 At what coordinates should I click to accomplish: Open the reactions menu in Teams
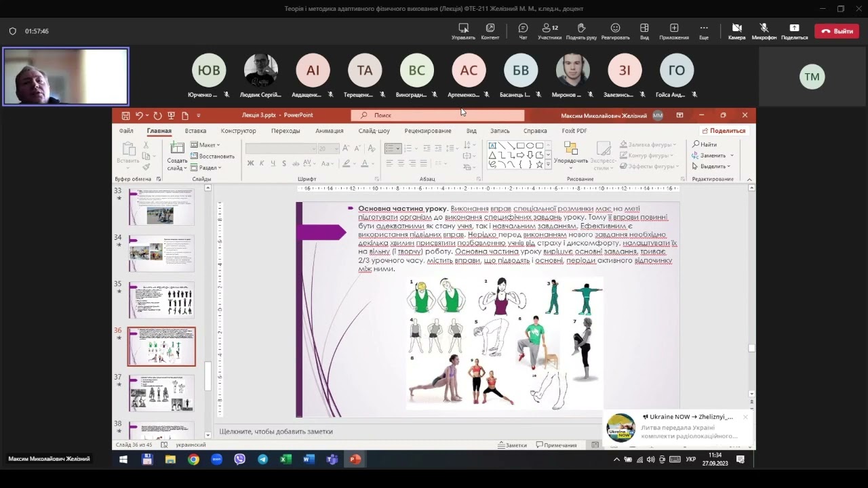(615, 30)
